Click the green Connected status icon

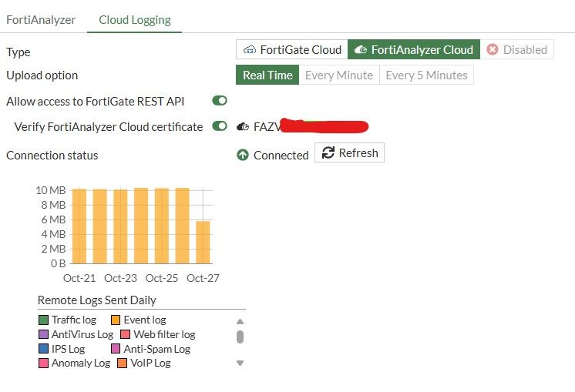(x=243, y=155)
